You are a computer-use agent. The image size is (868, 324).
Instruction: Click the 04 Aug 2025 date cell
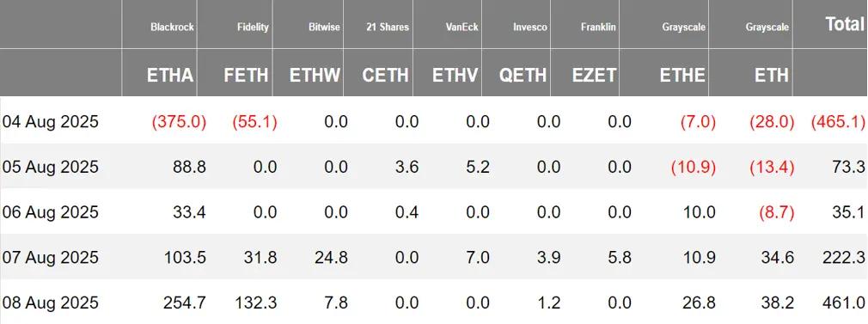coord(51,121)
